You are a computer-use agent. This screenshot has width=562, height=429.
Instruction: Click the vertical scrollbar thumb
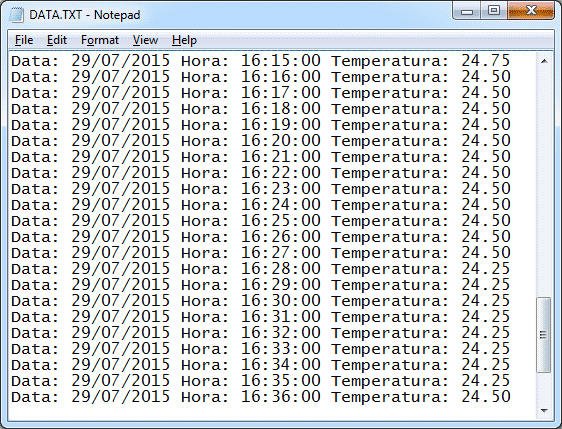[544, 335]
